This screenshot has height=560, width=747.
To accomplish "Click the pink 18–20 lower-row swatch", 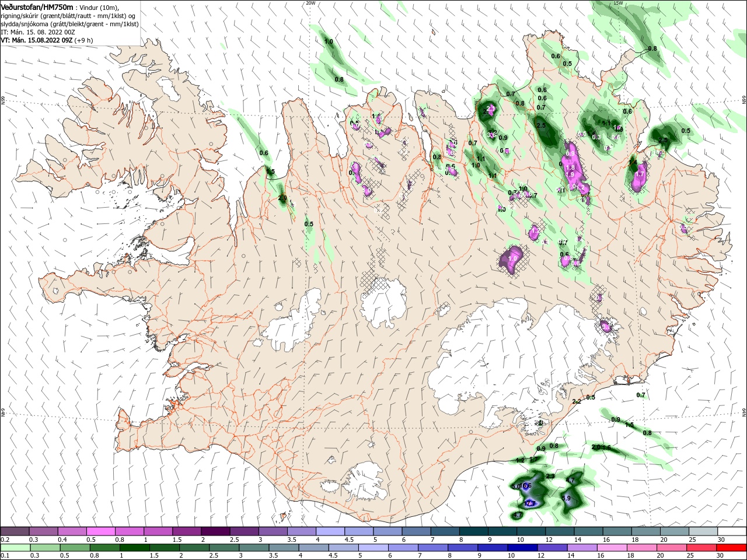I will 642,548.
